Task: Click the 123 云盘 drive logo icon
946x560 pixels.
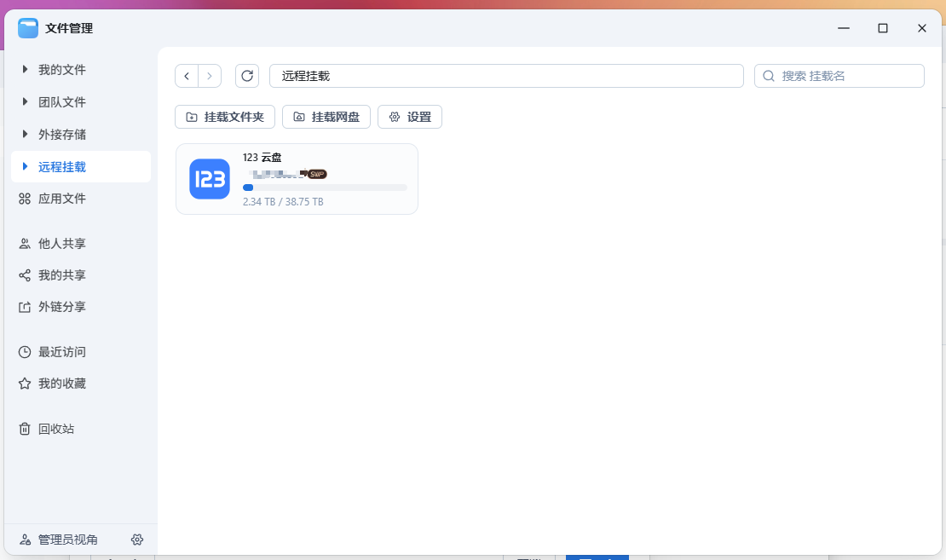Action: (x=210, y=179)
